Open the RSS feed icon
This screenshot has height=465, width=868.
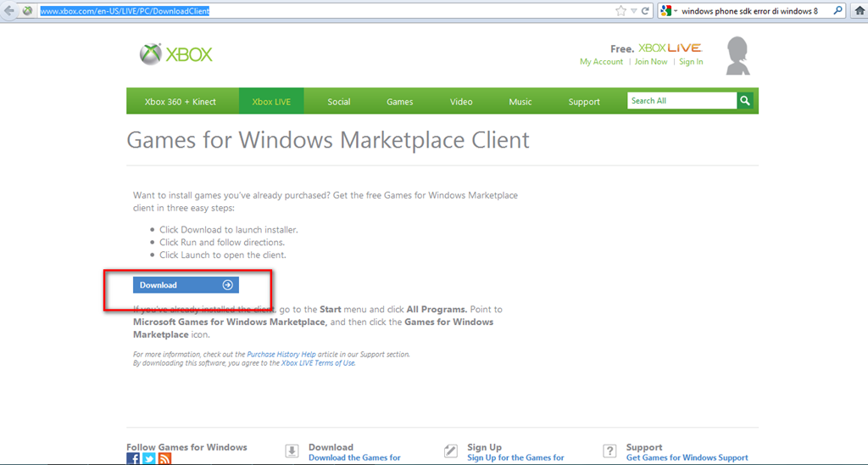pyautogui.click(x=164, y=458)
